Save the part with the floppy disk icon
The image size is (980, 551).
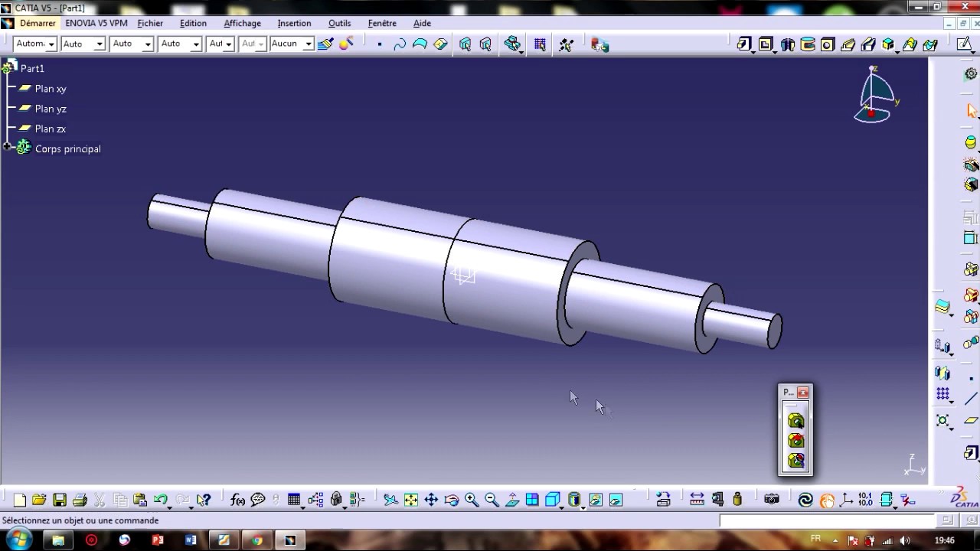[59, 500]
